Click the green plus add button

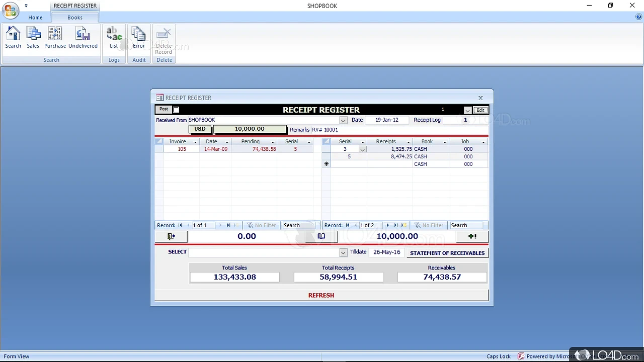coord(472,236)
